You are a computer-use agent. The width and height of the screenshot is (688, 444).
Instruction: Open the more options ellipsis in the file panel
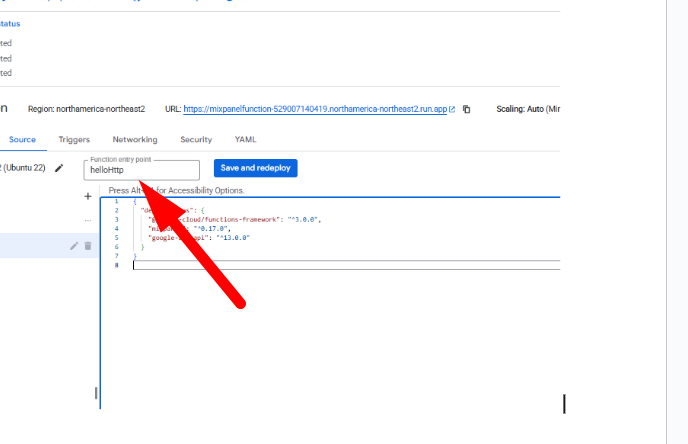coord(88,220)
